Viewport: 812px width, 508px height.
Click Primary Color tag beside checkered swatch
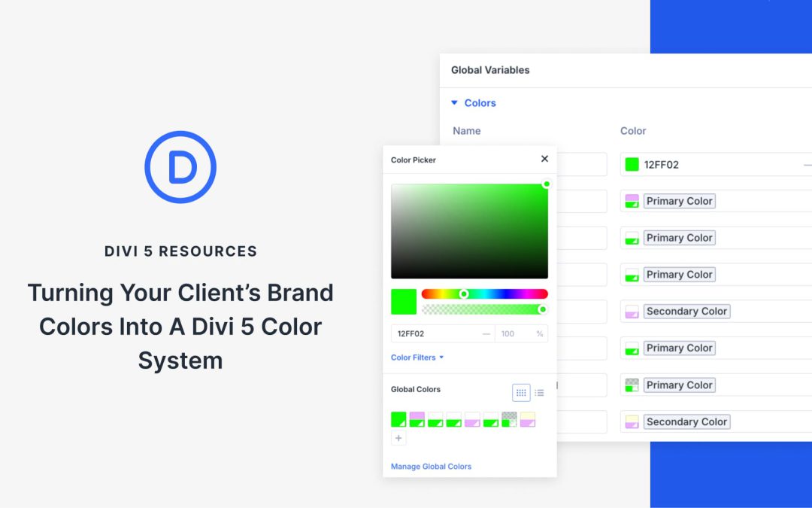tap(680, 385)
